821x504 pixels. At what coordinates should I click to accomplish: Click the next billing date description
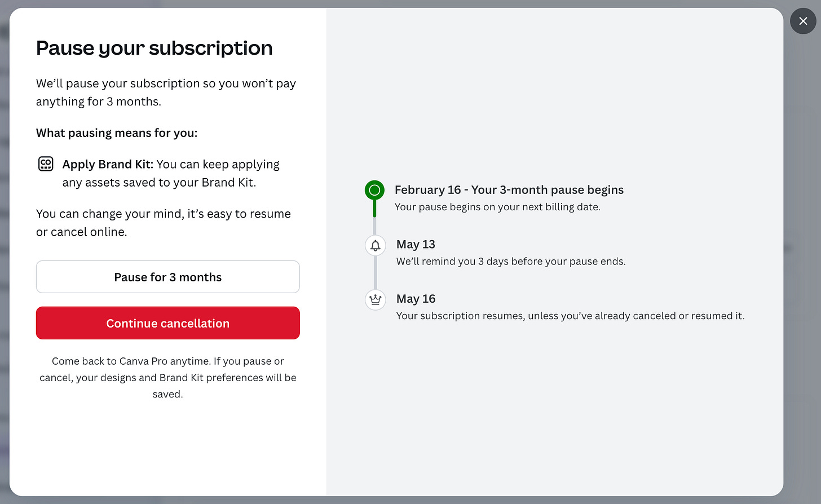(497, 207)
